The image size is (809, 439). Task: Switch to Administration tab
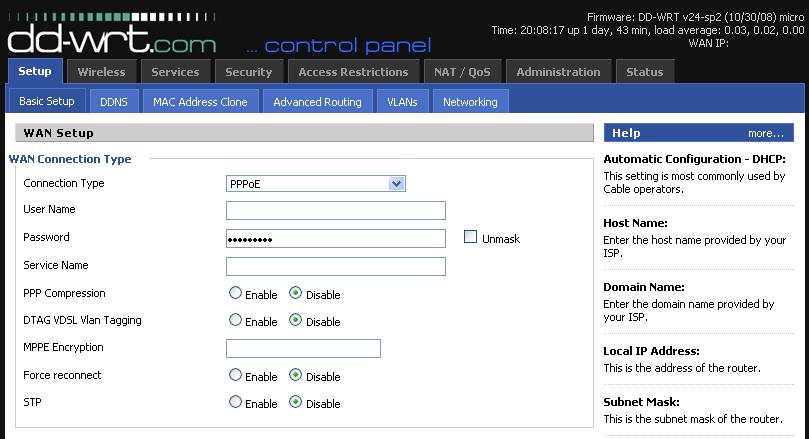tap(559, 72)
